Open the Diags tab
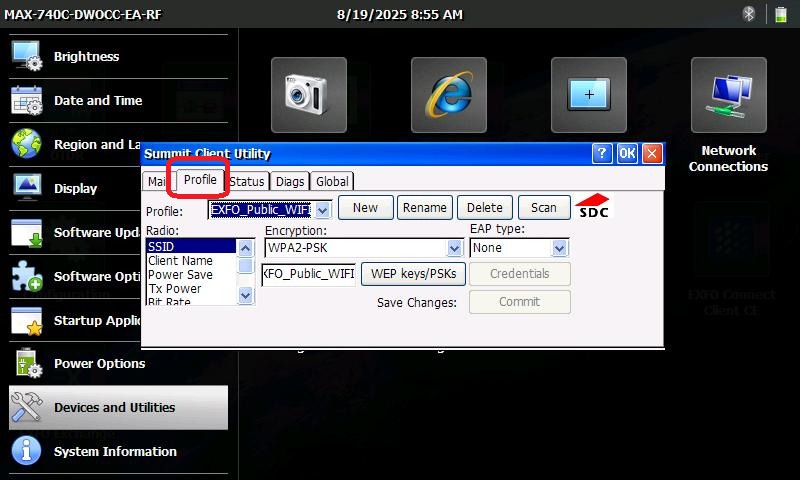Screen dimensions: 800x480 click(290, 182)
